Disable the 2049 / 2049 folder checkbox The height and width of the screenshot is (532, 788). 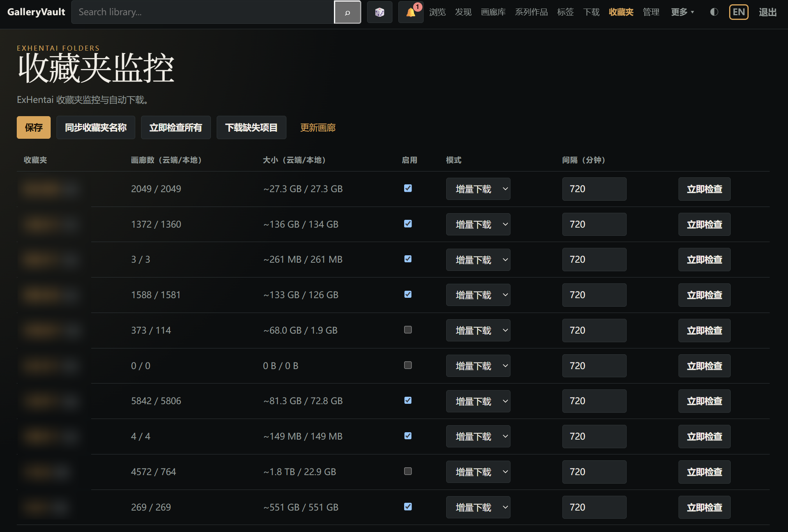coord(408,188)
